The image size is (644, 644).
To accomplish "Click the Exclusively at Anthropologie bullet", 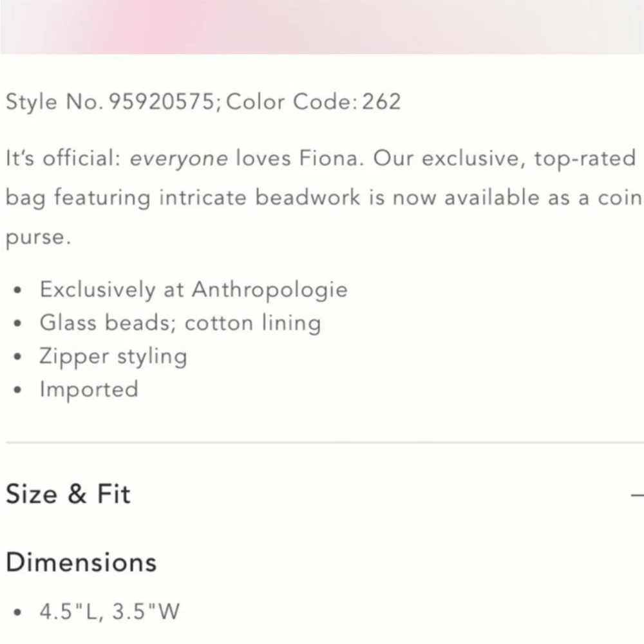I will click(x=193, y=290).
